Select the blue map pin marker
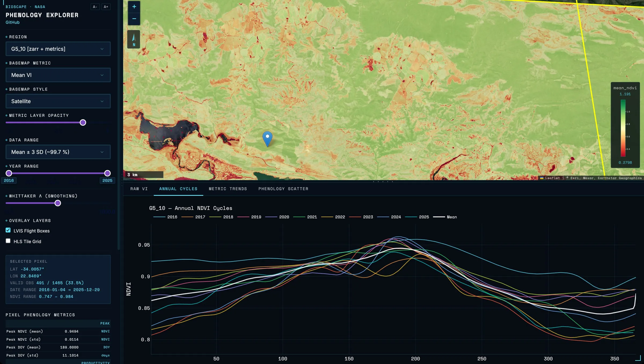 pos(267,139)
